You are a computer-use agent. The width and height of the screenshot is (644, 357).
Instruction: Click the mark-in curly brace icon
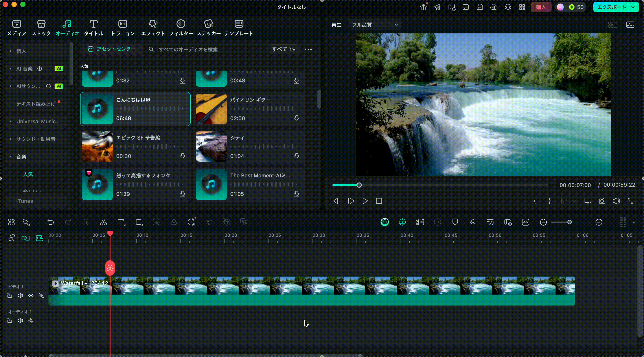coord(535,201)
